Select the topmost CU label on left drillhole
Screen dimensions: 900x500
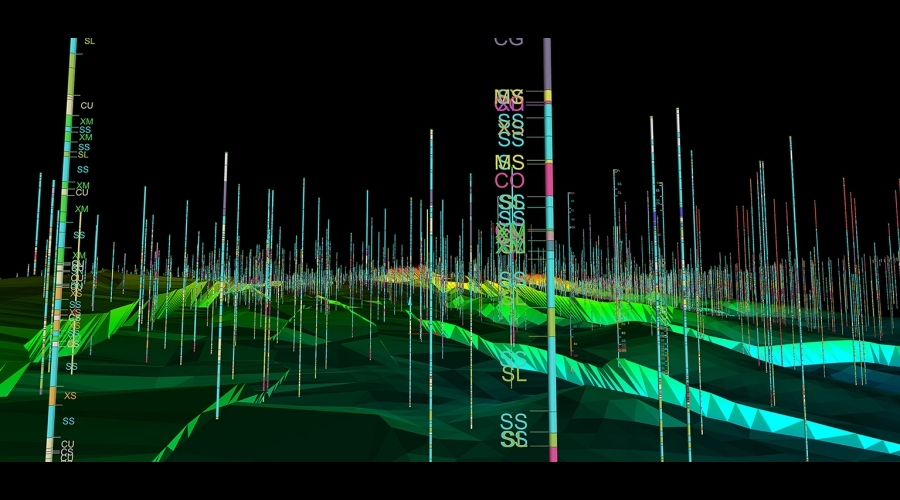pyautogui.click(x=87, y=105)
